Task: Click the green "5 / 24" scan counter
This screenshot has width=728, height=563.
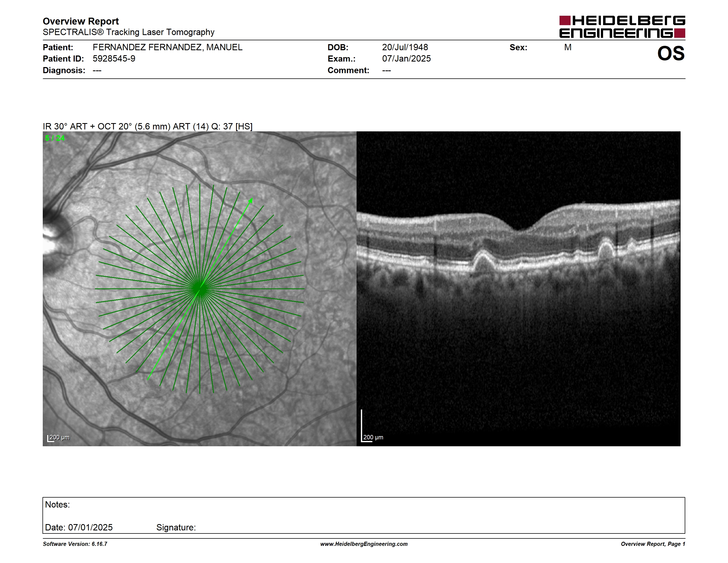Action: (55, 138)
